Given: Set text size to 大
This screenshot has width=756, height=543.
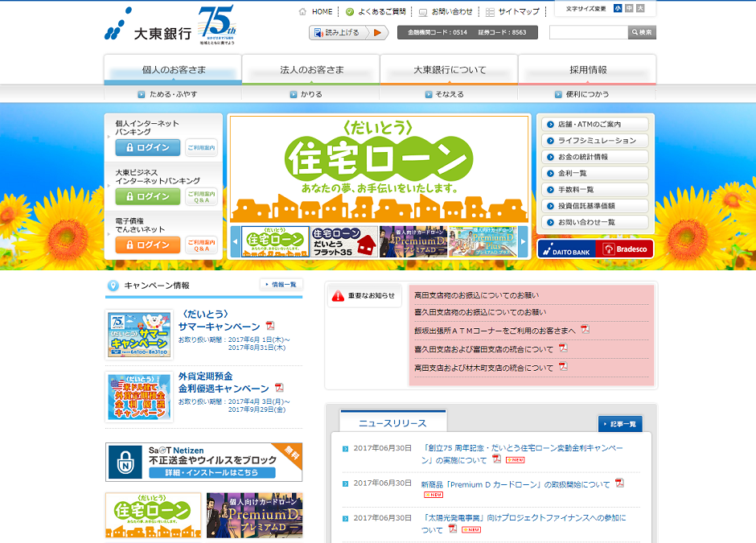Looking at the screenshot, I should click(x=640, y=8).
